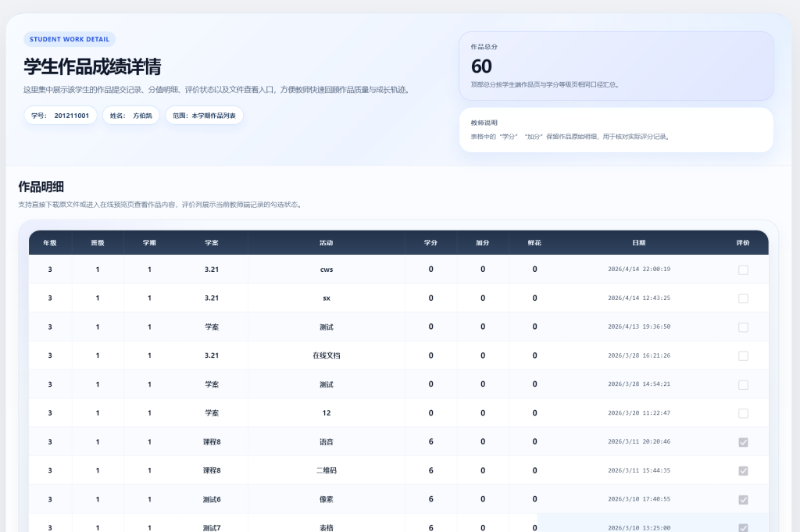Click the 日期 column header
Image resolution: width=800 pixels, height=532 pixels.
click(638, 243)
